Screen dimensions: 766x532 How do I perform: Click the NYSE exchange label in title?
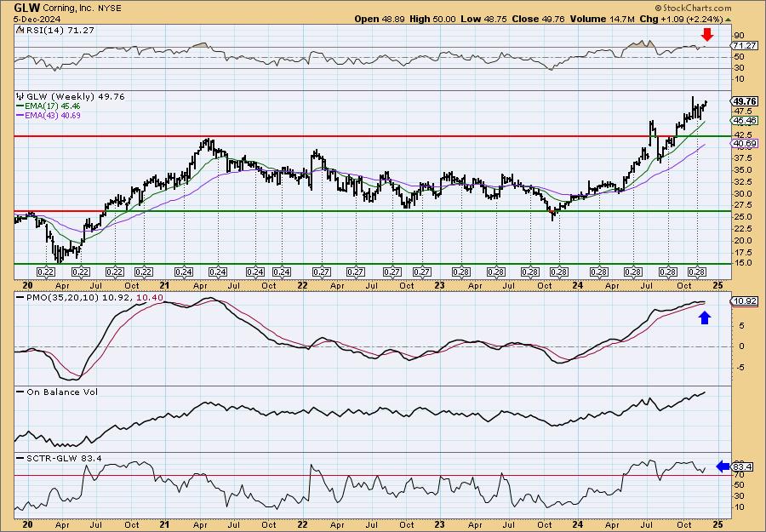pos(108,9)
